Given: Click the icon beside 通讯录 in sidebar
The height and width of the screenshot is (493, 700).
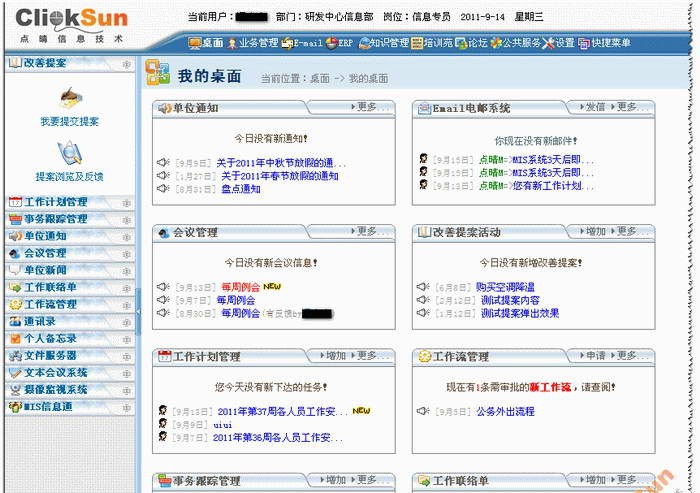Looking at the screenshot, I should (x=15, y=322).
